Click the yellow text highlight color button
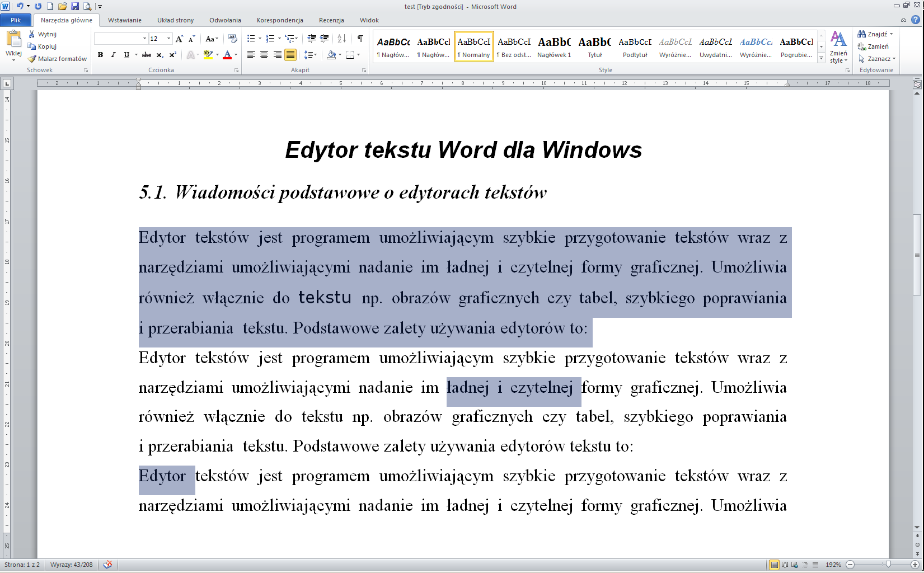The image size is (924, 573). (x=208, y=55)
